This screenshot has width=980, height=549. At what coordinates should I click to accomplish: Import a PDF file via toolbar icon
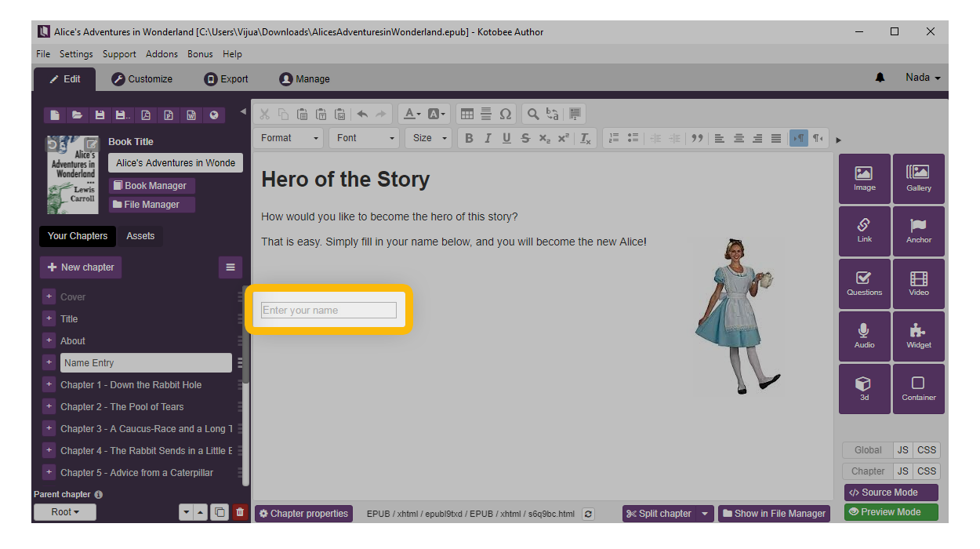tap(145, 115)
